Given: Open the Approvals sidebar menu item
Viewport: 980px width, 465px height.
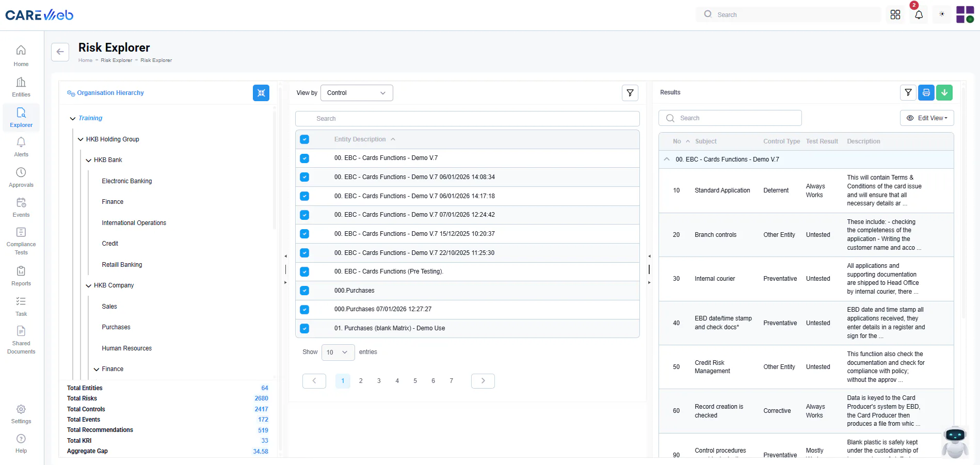Looking at the screenshot, I should 21,178.
